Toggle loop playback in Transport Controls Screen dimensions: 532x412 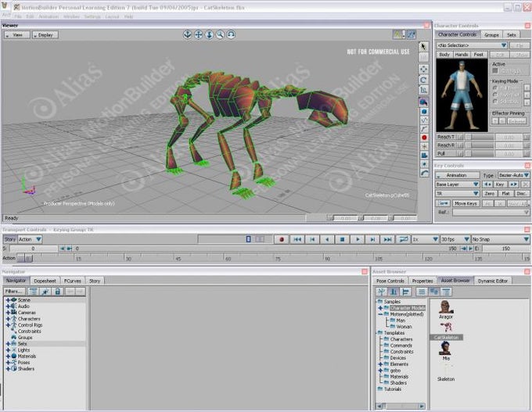click(403, 239)
